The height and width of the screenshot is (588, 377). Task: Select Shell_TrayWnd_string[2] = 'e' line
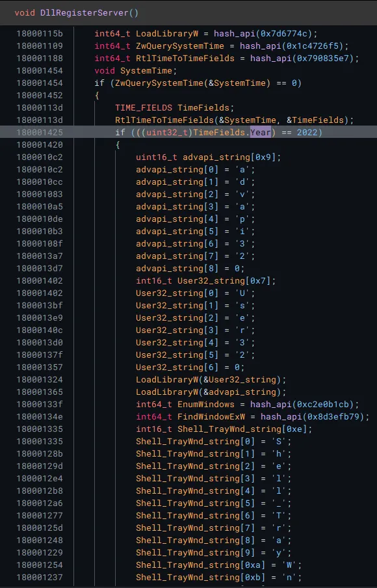(214, 466)
